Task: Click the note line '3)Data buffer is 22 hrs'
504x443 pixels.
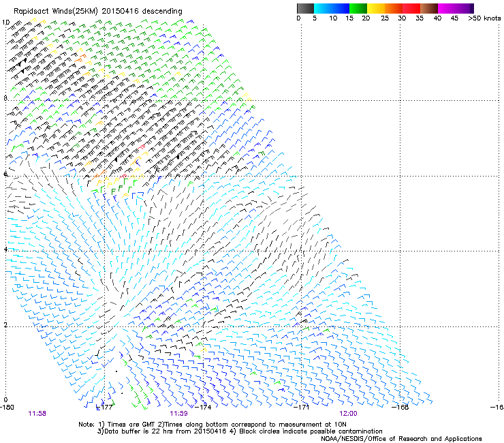Action: [x=240, y=431]
